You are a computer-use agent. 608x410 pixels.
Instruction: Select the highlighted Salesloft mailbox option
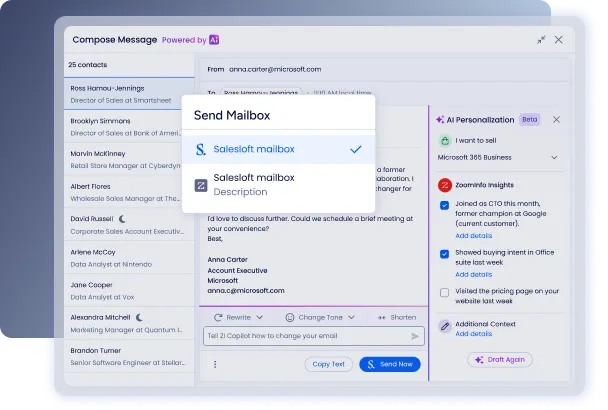278,149
